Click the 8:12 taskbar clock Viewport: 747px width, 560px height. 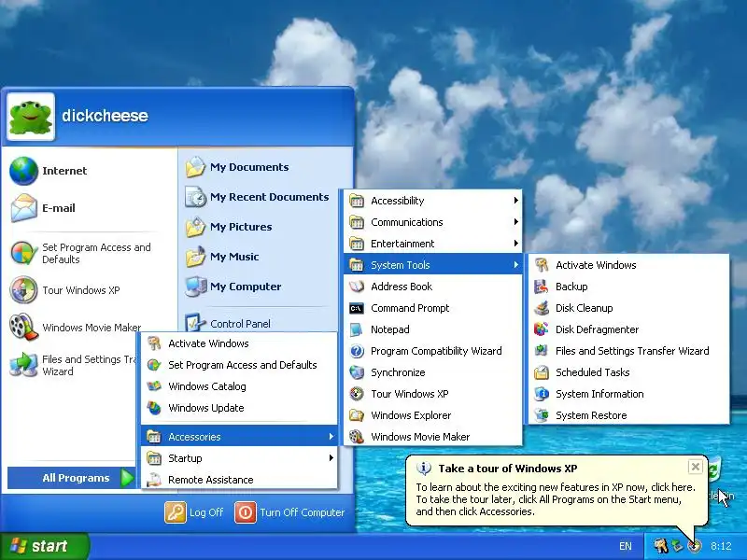pyautogui.click(x=721, y=546)
